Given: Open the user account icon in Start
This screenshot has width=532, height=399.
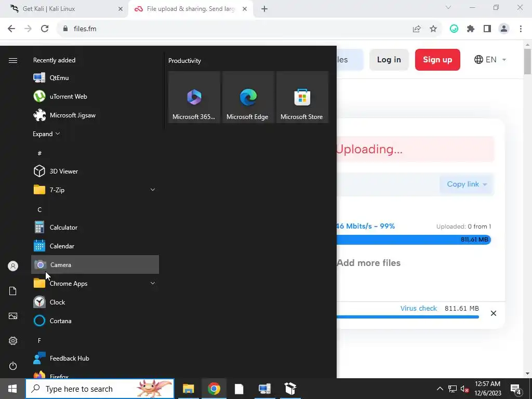Looking at the screenshot, I should [13, 266].
